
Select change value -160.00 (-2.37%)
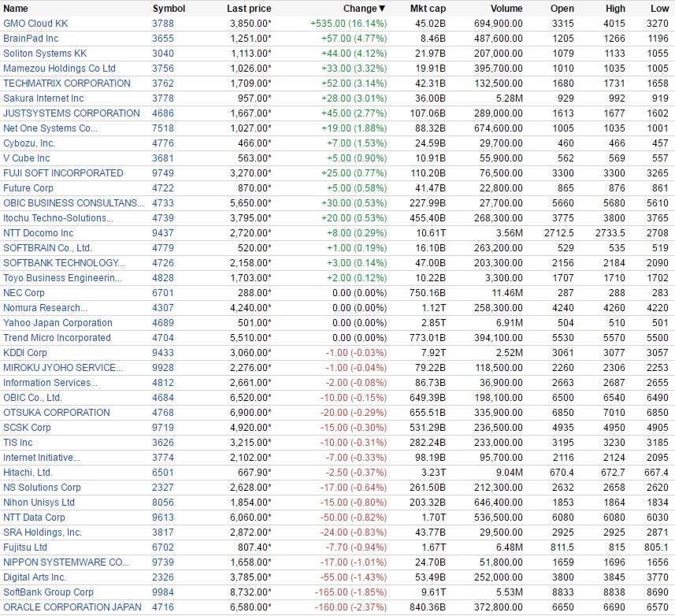(x=350, y=607)
